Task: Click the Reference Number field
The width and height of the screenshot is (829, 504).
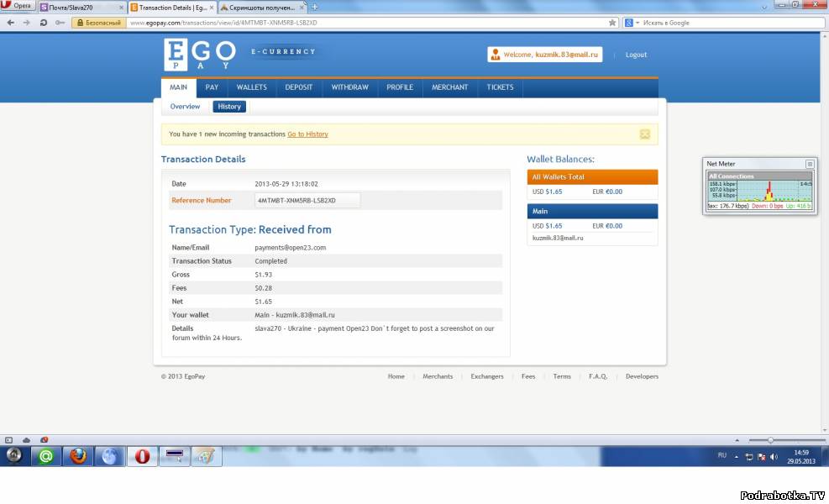Action: [307, 200]
